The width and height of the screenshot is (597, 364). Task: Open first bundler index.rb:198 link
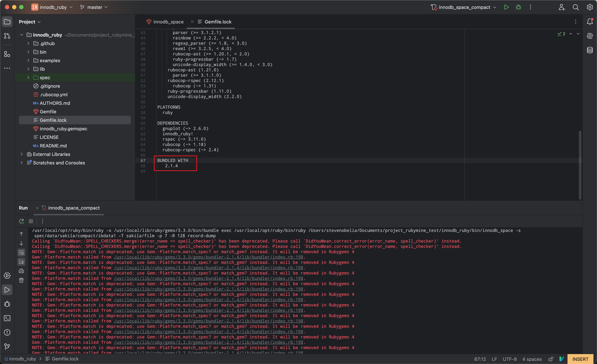click(x=208, y=257)
